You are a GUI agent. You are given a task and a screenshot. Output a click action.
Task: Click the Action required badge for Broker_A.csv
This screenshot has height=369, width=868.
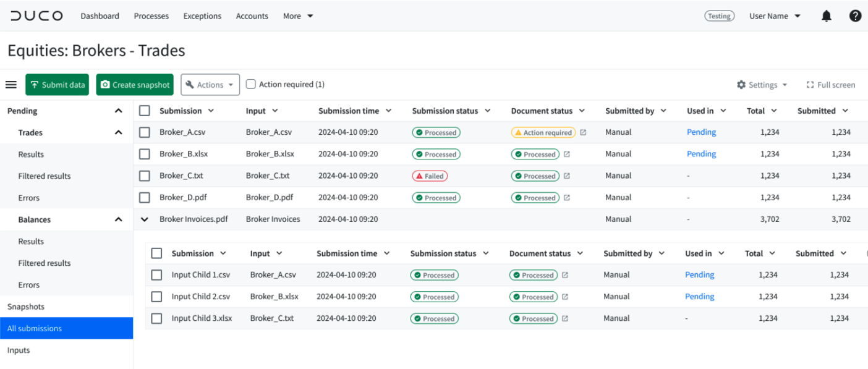click(543, 132)
